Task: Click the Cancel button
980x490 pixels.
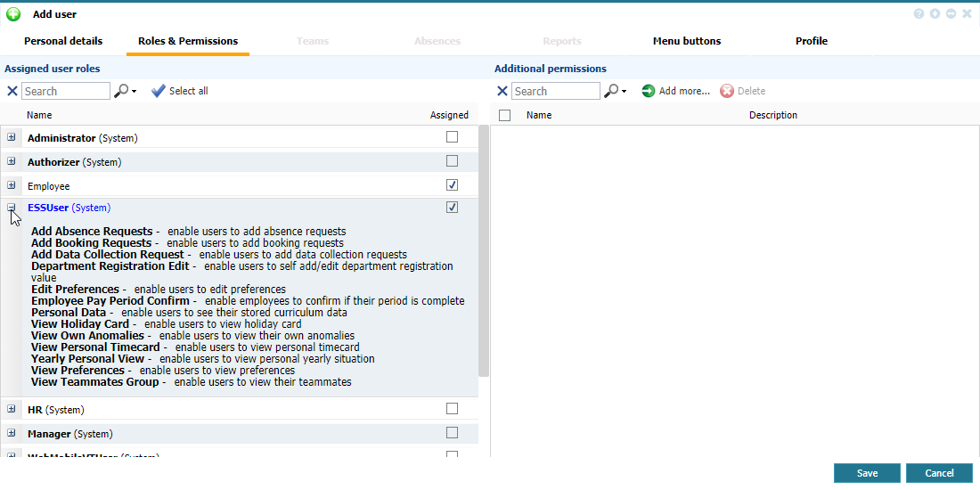Action: pos(939,473)
